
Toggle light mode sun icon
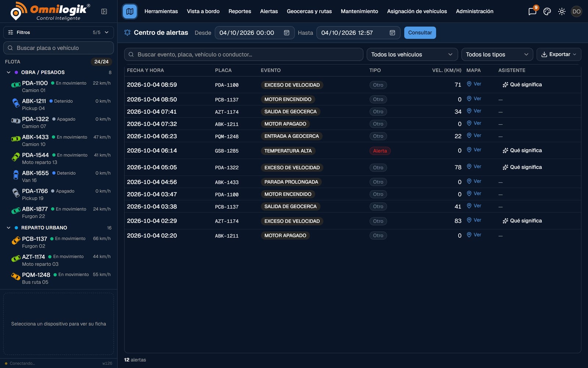click(562, 11)
